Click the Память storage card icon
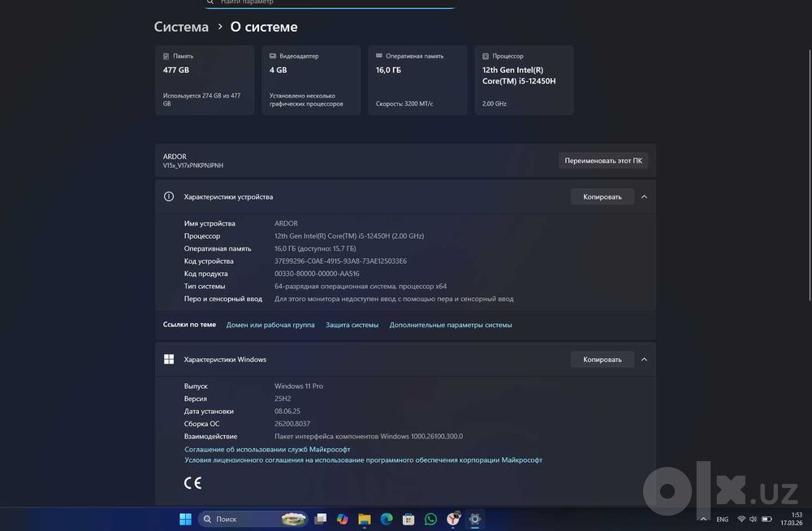The height and width of the screenshot is (531, 812). tap(166, 56)
